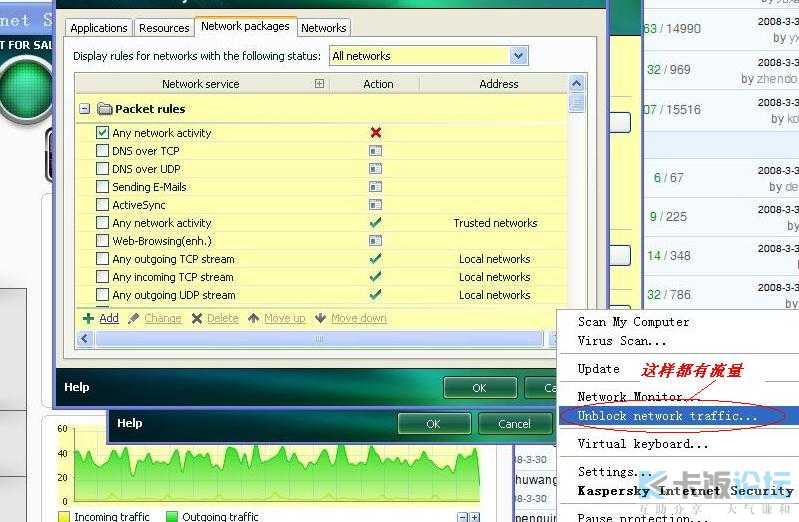Check Any incoming TCP stream rule

(x=102, y=277)
